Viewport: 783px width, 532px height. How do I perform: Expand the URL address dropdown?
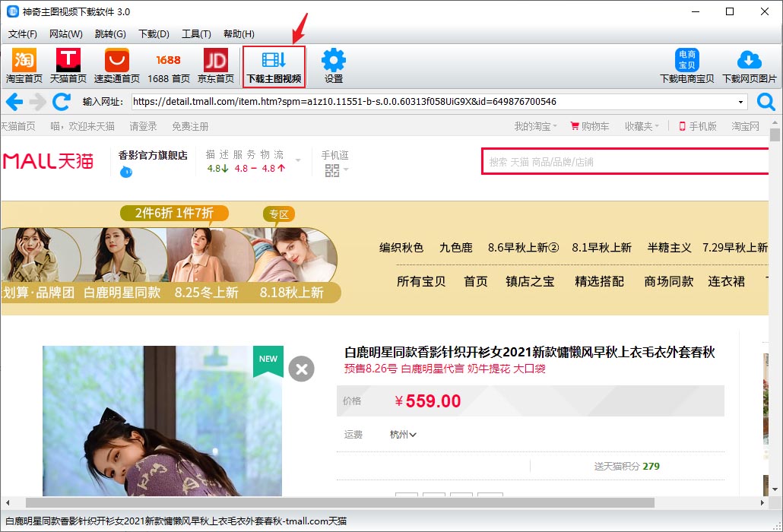(x=740, y=102)
